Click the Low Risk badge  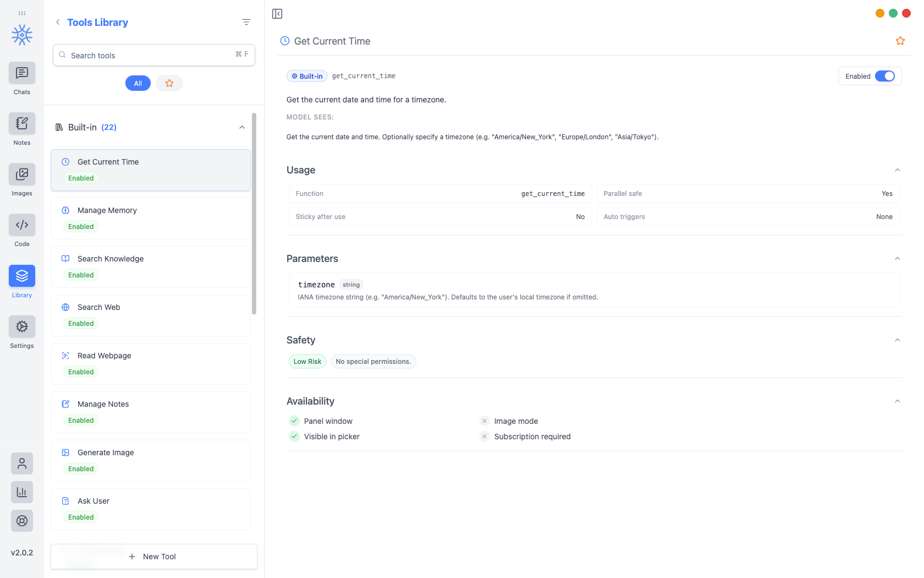pyautogui.click(x=307, y=361)
